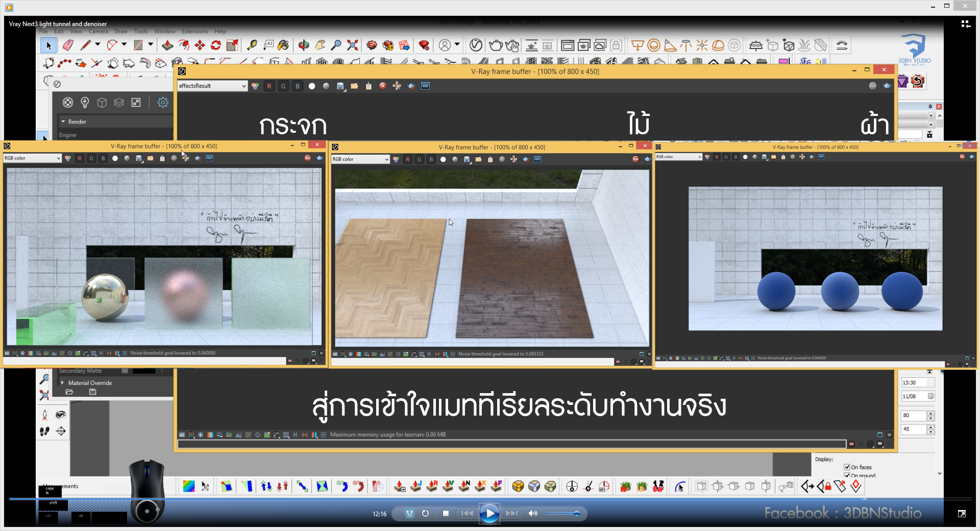This screenshot has width=980, height=531.
Task: Save image in effectsResult frame buffer
Action: 340,86
